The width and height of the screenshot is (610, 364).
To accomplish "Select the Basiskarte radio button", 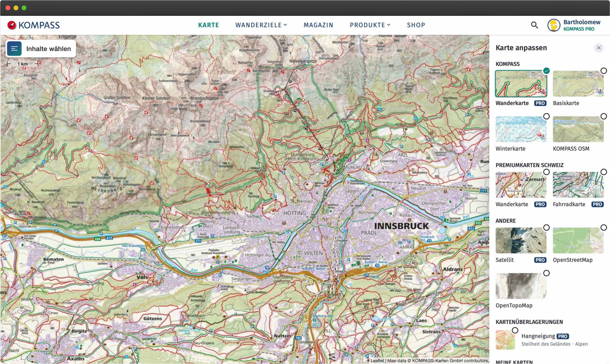I will [x=603, y=71].
